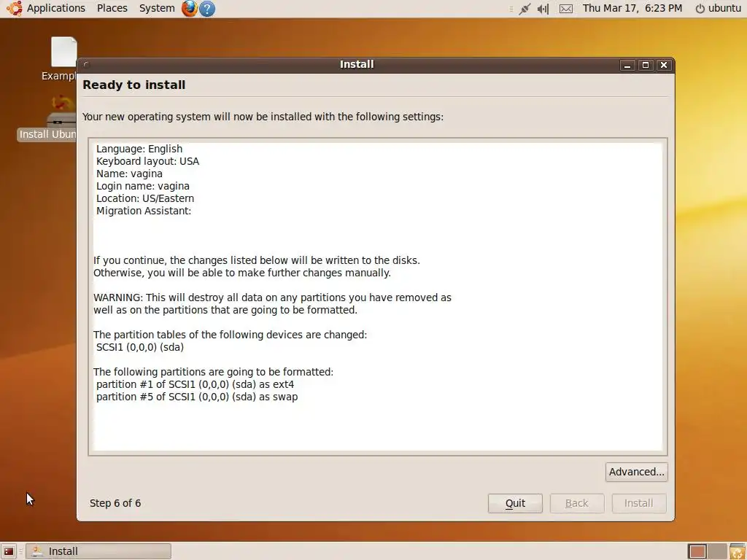This screenshot has height=560, width=747.
Task: Click the volume speaker icon
Action: coord(543,9)
